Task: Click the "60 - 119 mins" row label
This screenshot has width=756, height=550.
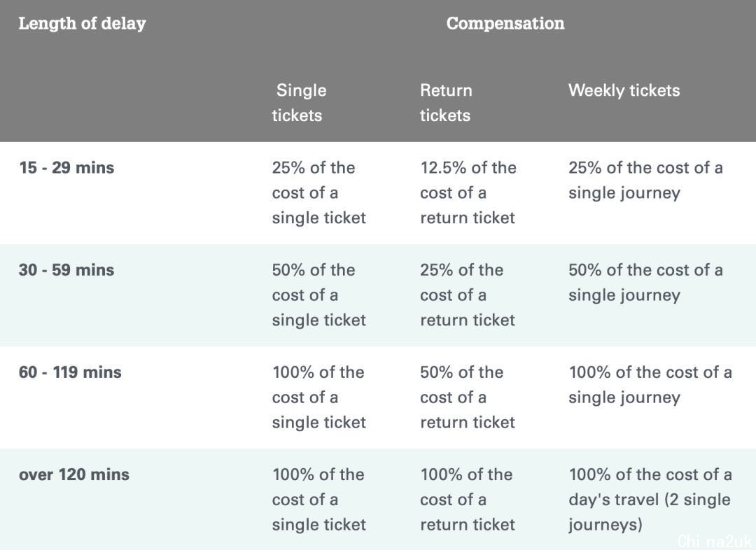Action: click(70, 372)
